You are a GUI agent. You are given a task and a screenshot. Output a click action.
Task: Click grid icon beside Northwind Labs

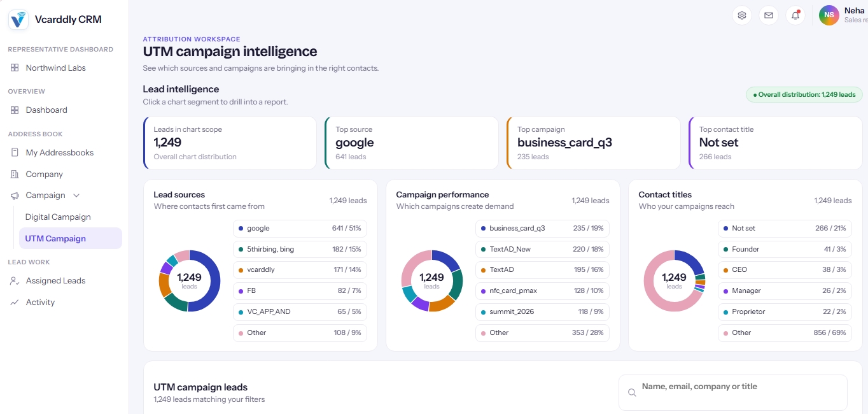point(15,68)
